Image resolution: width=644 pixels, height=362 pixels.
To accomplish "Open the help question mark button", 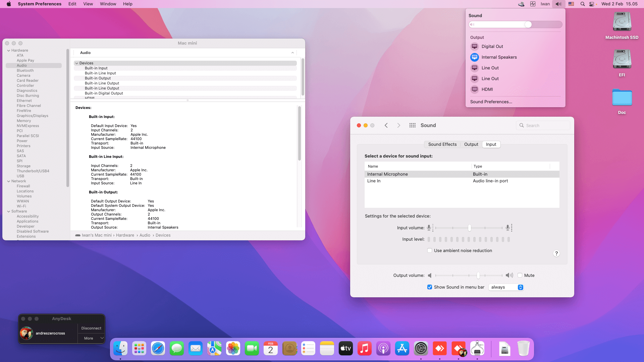I will [x=556, y=254].
